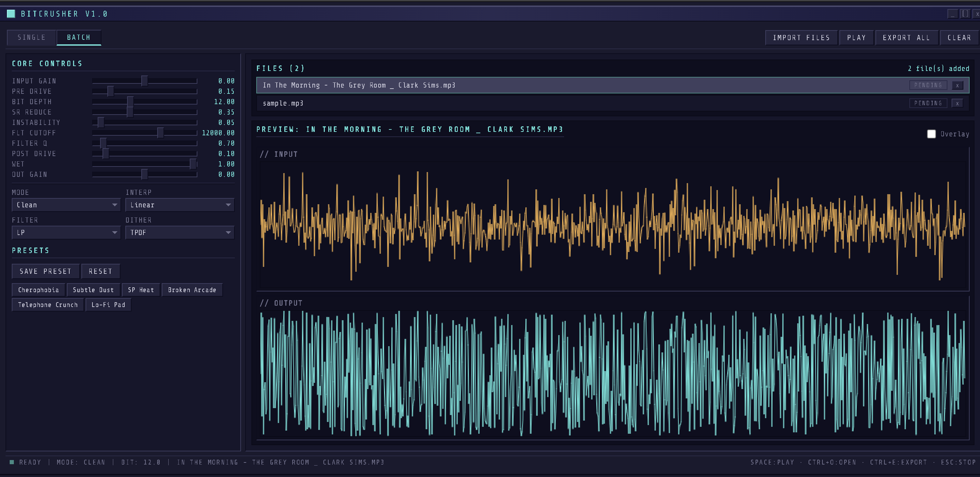Click the Save Preset button

[x=45, y=271]
